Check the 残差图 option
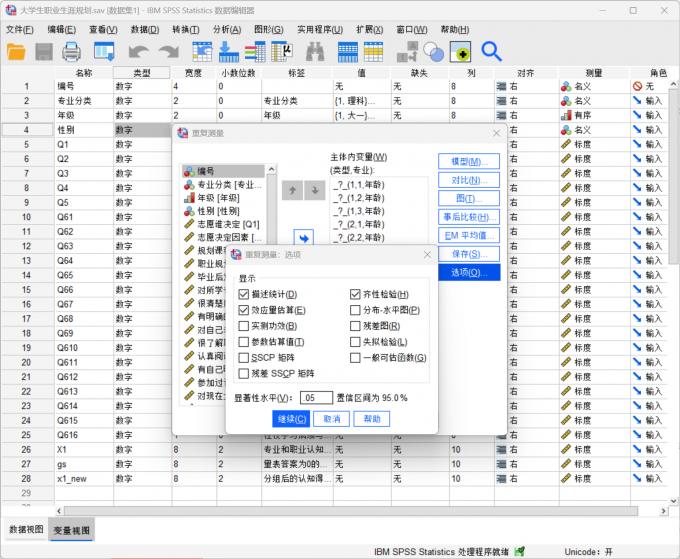Screen dimensions: 680x559 click(355, 326)
